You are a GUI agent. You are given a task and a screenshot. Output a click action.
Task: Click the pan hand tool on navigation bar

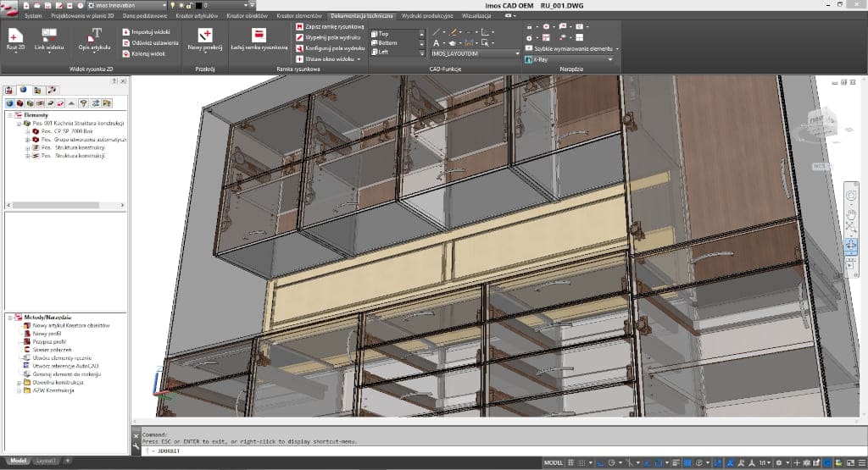tap(851, 213)
